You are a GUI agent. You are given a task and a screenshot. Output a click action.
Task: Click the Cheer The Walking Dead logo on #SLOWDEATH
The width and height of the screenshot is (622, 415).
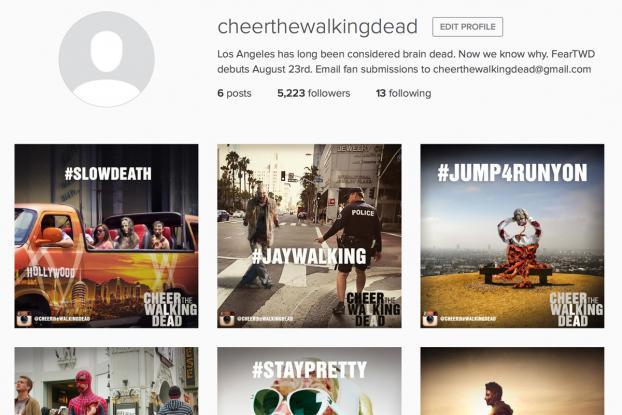170,309
